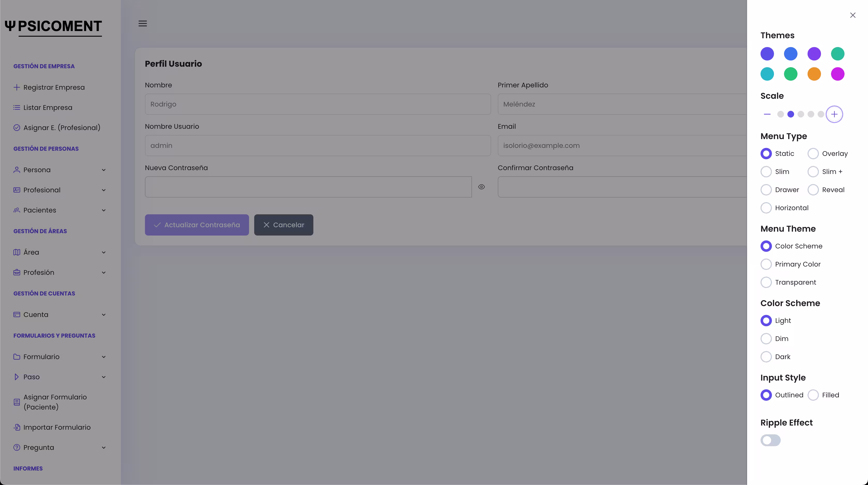This screenshot has height=485, width=868.
Task: Click the plus icon beside Registrar Empresa
Action: point(17,87)
